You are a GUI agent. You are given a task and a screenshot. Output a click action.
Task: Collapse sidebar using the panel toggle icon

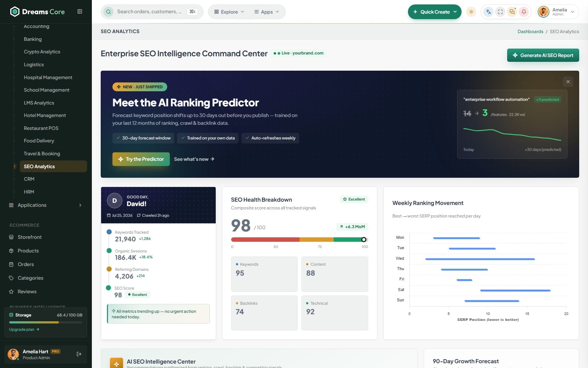80,11
